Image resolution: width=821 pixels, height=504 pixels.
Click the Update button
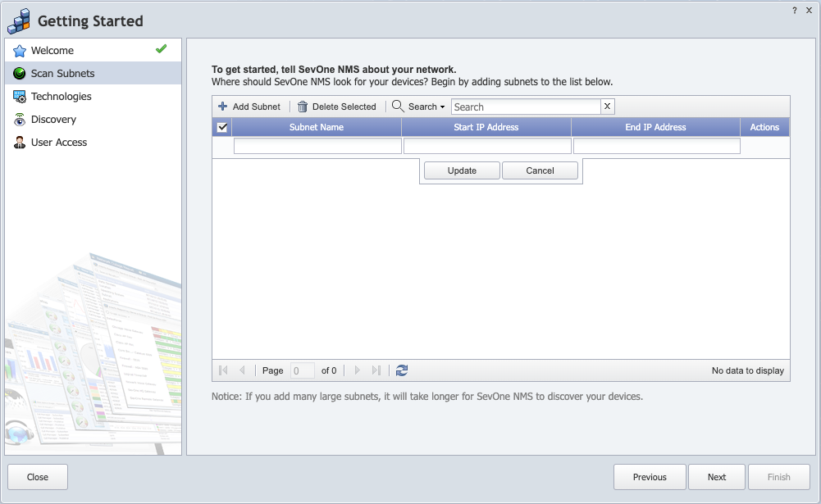click(462, 170)
